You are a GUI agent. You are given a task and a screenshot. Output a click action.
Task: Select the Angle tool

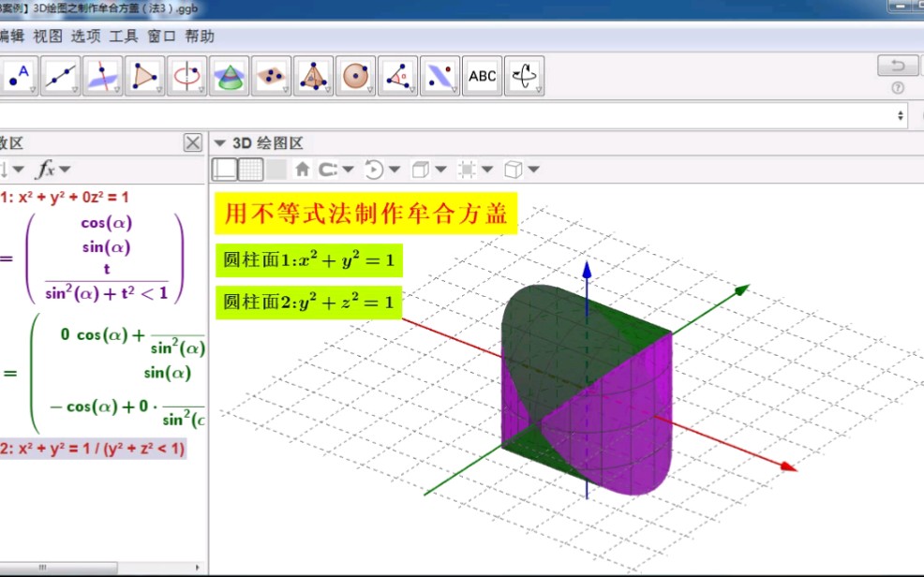(x=397, y=75)
